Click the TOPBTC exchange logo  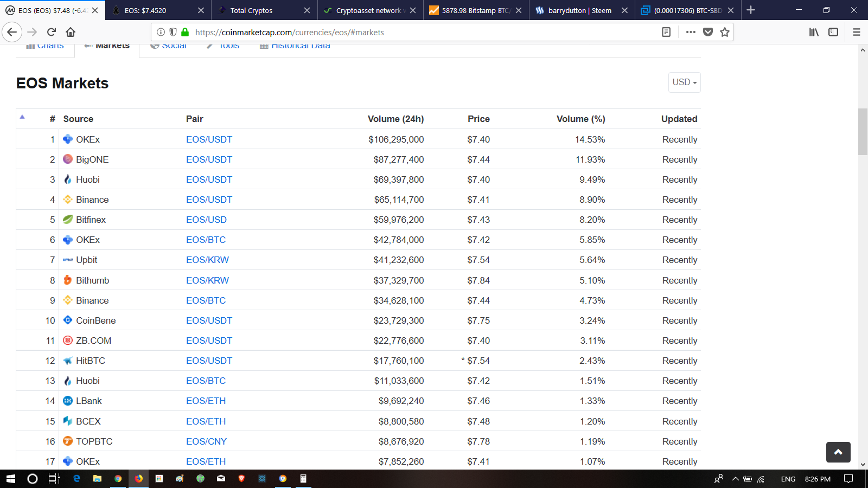pyautogui.click(x=68, y=441)
